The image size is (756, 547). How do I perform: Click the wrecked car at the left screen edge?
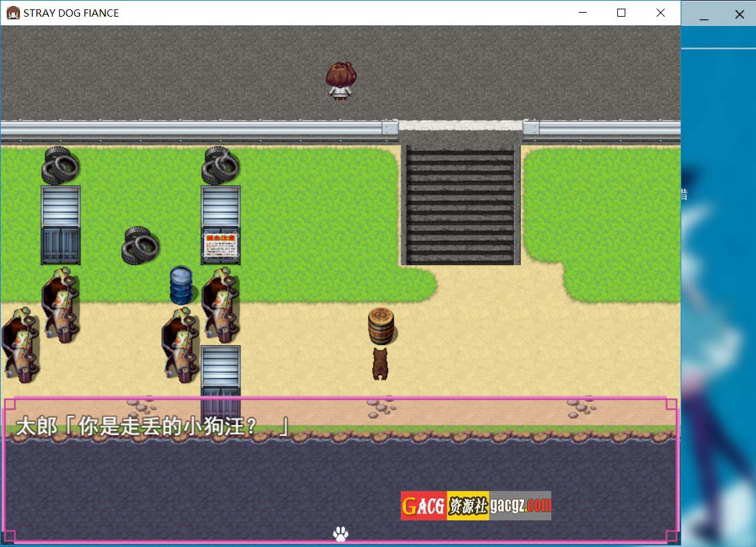(x=19, y=344)
